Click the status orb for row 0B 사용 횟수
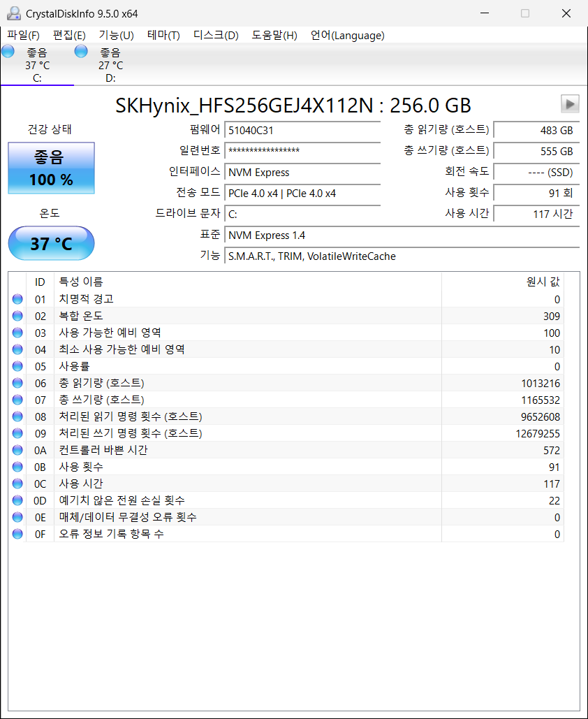Viewport: 588px width, 719px height. tap(17, 467)
